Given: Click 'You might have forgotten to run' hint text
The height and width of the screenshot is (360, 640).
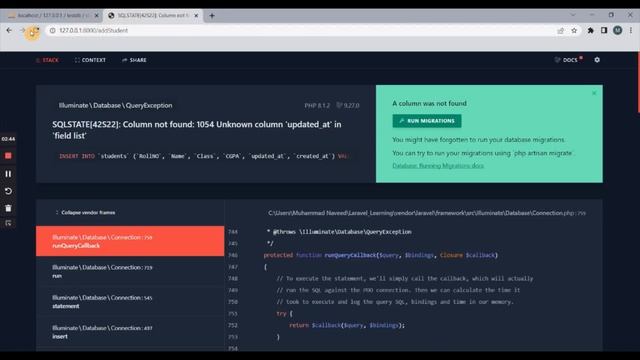Looking at the screenshot, I should [478, 140].
